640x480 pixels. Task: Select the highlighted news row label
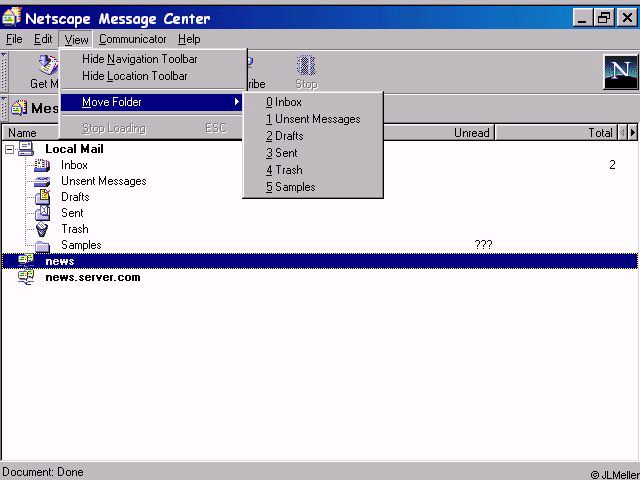(60, 261)
